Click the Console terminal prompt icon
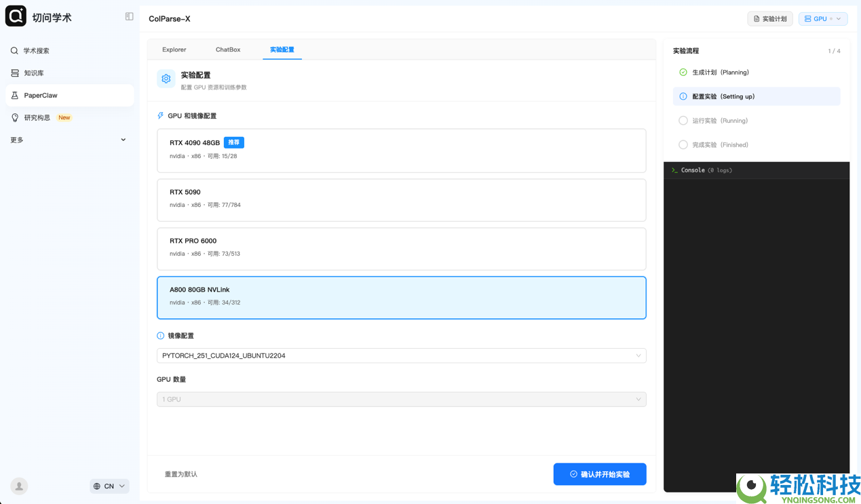 point(674,170)
